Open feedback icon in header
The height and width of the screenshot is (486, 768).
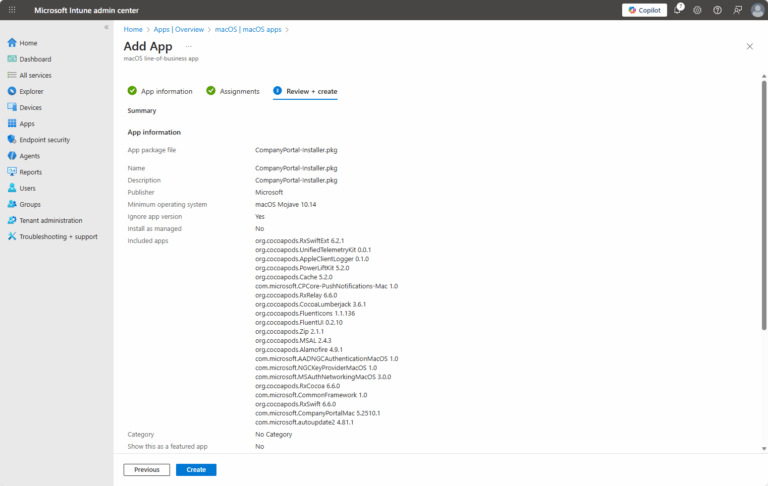738,10
